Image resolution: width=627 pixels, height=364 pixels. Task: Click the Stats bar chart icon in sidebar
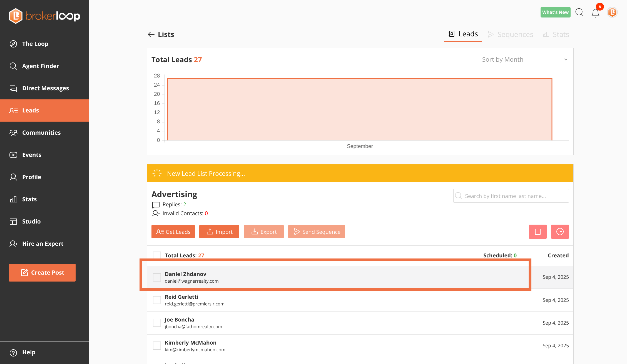click(13, 199)
